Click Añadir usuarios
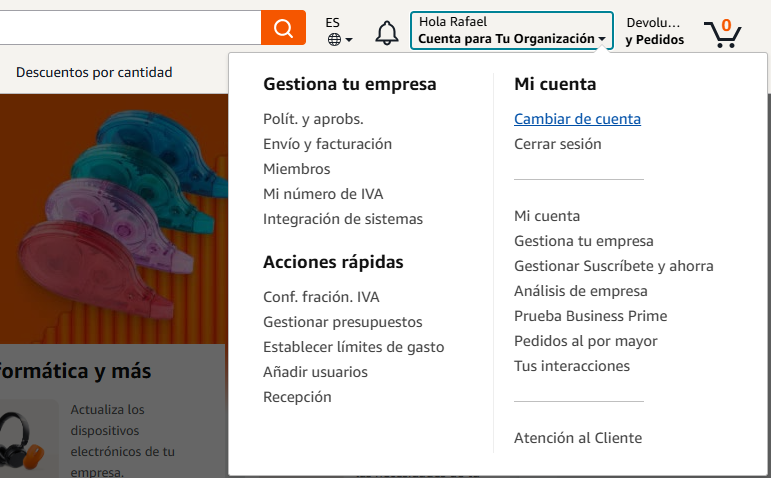The height and width of the screenshot is (478, 771). [x=315, y=372]
